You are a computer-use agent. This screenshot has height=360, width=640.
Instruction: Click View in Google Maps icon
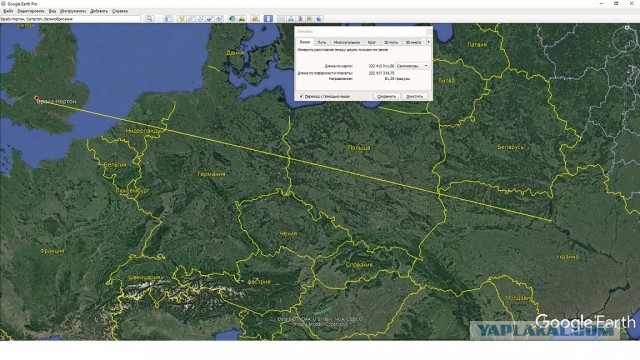tap(309, 18)
